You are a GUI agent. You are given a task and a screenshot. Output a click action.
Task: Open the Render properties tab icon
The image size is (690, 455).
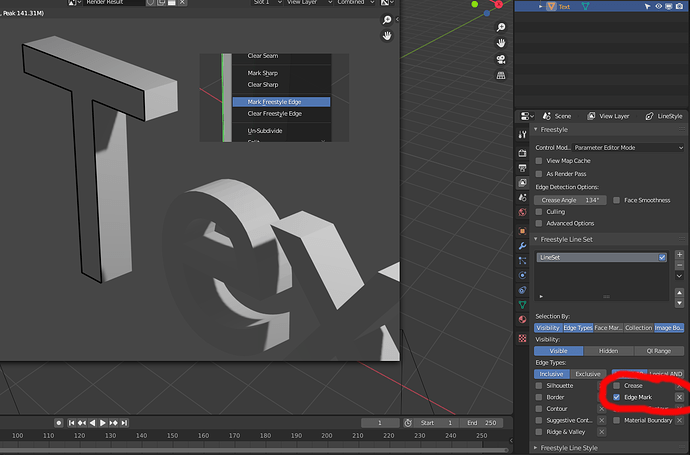click(x=522, y=153)
